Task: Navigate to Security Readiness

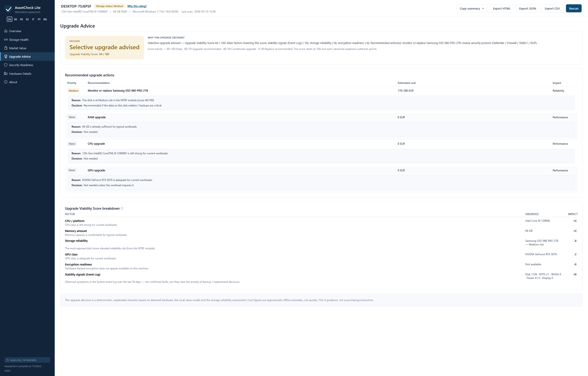Action: click(x=27, y=65)
